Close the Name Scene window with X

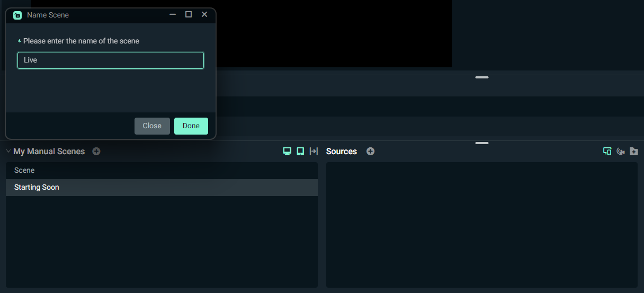tap(204, 15)
